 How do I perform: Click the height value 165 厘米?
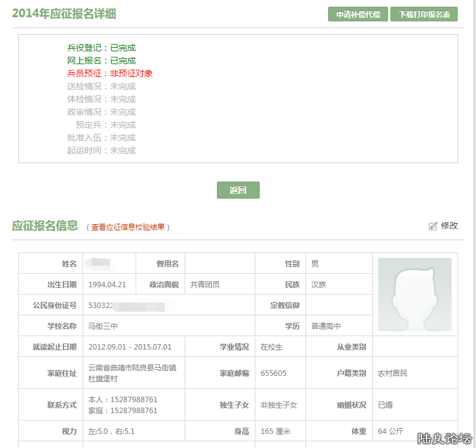tap(276, 431)
